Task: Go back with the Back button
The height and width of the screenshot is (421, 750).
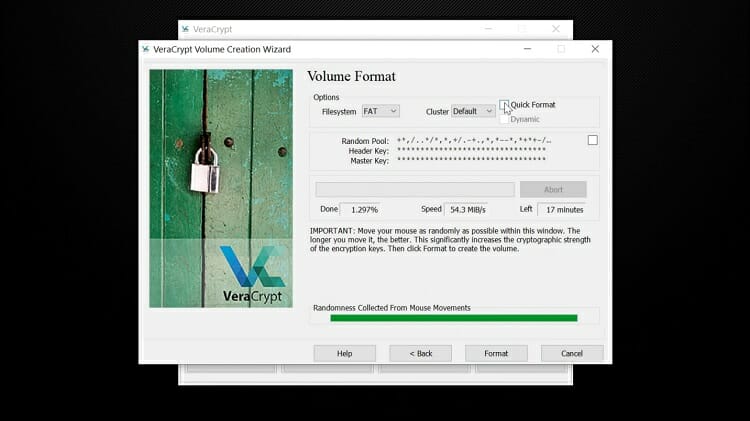Action: pos(420,353)
